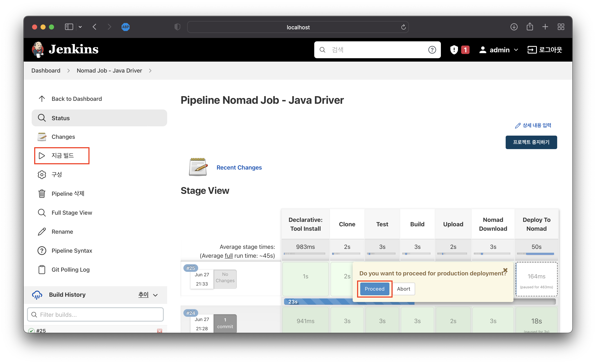This screenshot has height=364, width=596.
Task: Expand Nomad Job breadcrumb chevron menu
Action: point(150,71)
